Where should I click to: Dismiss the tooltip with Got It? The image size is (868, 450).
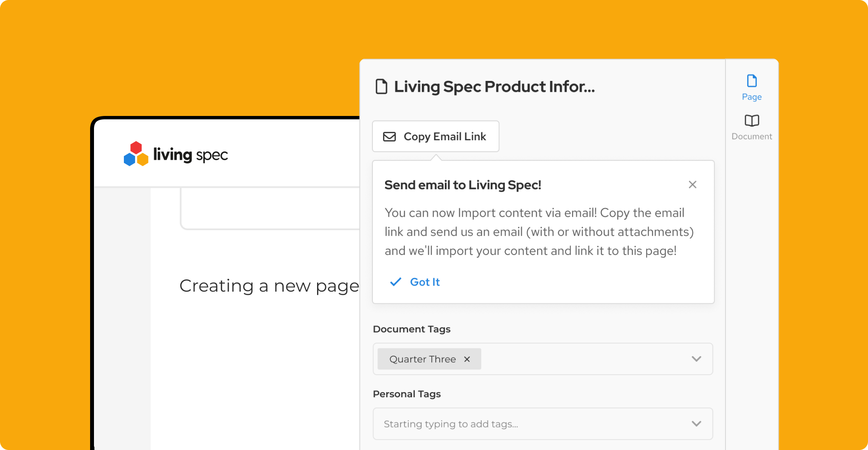pos(424,282)
